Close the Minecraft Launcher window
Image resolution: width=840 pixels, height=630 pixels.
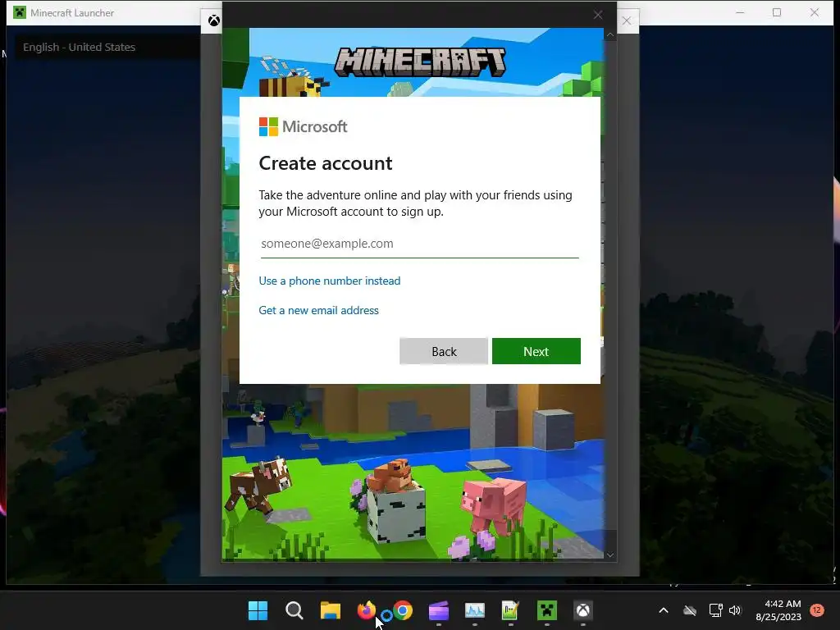pos(815,12)
